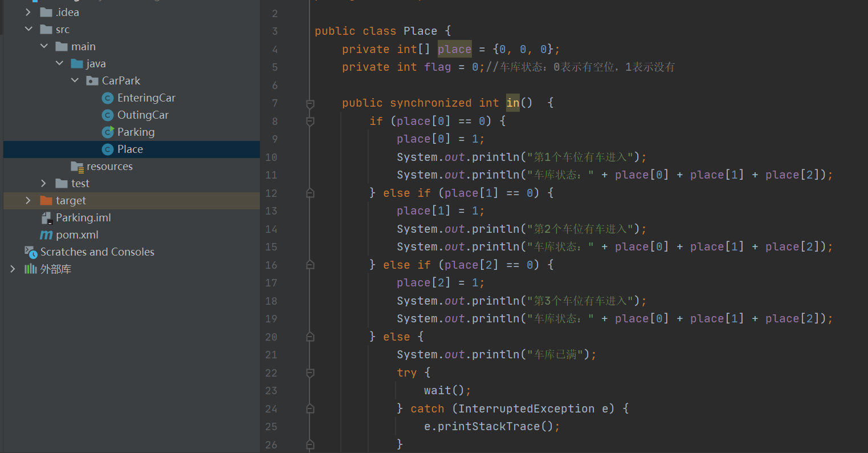Click the Maven pom.xml file icon
Screen dimensions: 868x453
[46, 234]
